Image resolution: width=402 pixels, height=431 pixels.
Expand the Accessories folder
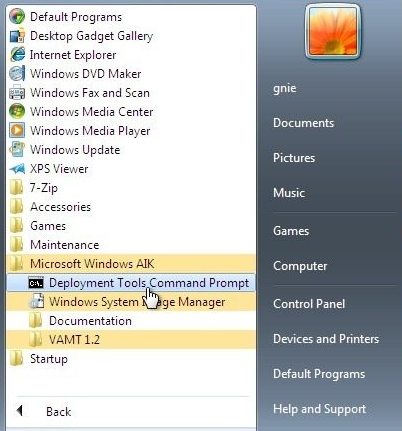tap(131, 207)
